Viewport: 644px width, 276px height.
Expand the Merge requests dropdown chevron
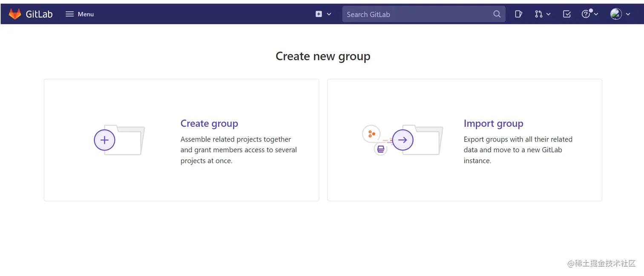pyautogui.click(x=548, y=14)
